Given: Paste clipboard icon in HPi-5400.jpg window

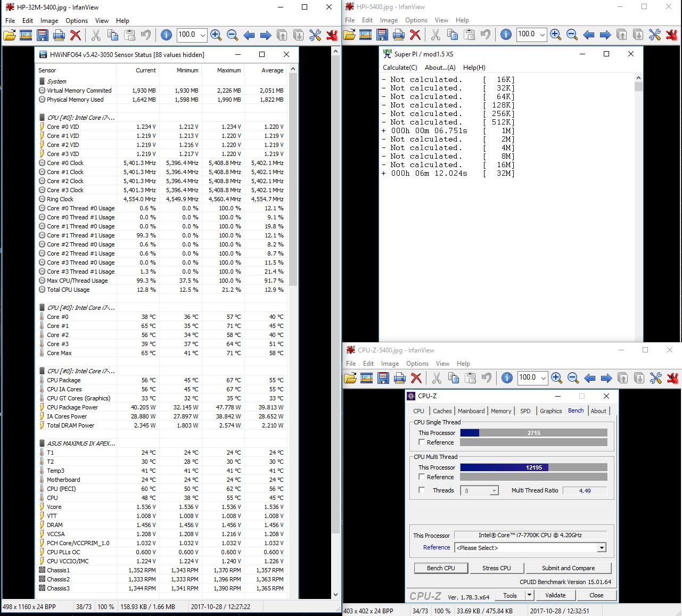Looking at the screenshot, I should 469,35.
